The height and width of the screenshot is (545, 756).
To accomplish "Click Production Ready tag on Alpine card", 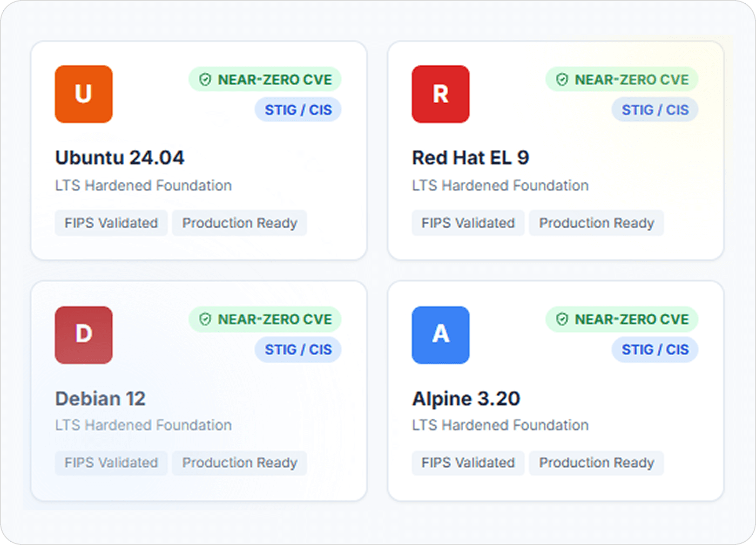I will [597, 463].
